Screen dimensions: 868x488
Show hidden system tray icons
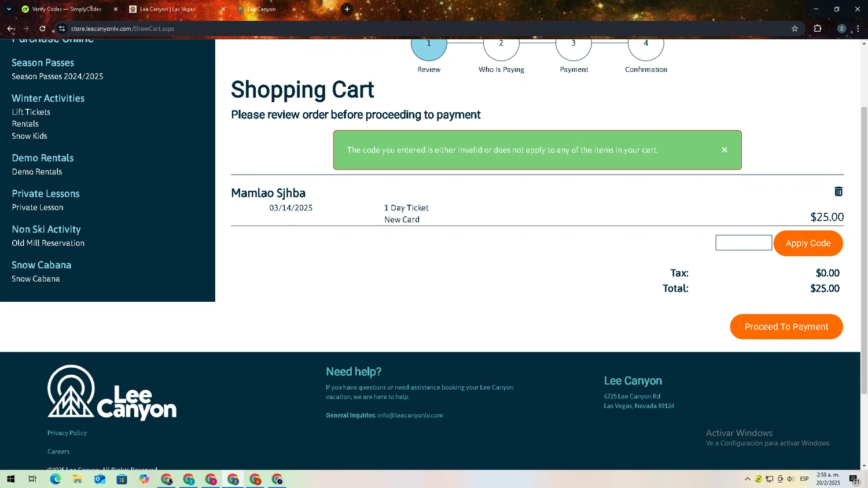coord(747,479)
